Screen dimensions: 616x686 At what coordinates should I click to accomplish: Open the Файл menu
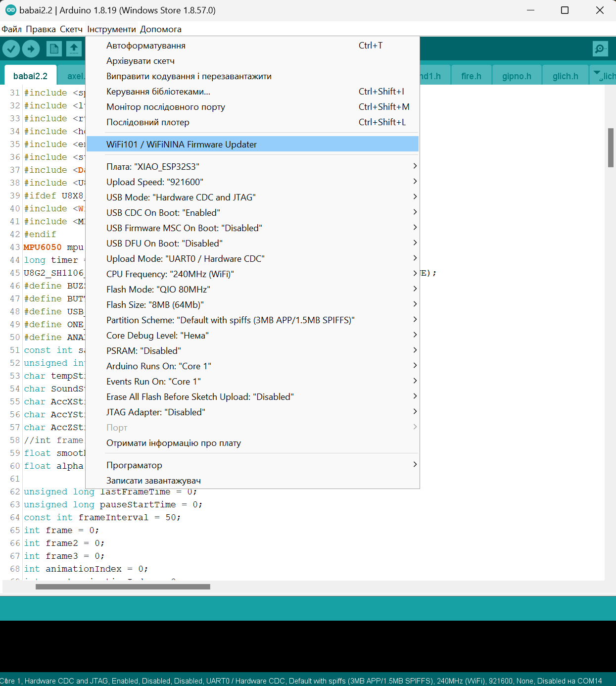12,29
